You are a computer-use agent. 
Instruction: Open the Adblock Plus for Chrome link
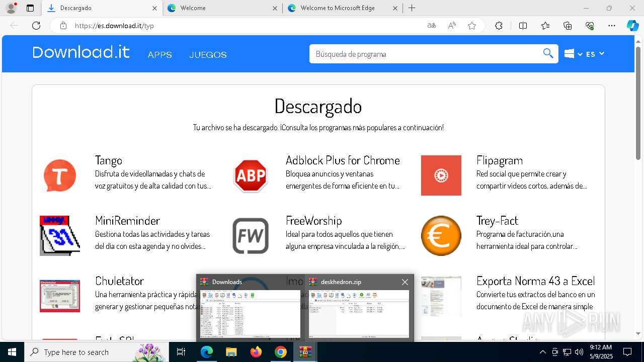pyautogui.click(x=343, y=160)
